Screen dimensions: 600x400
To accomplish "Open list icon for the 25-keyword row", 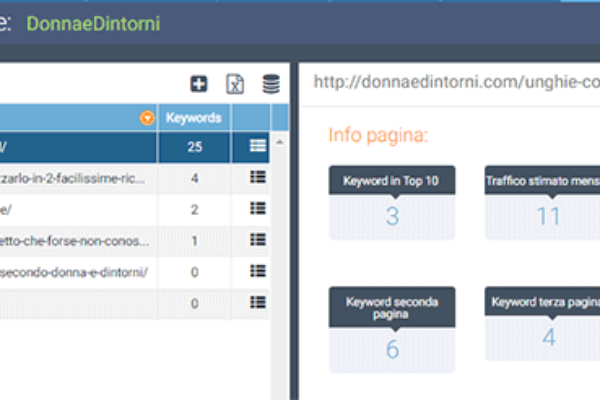I will click(x=257, y=146).
